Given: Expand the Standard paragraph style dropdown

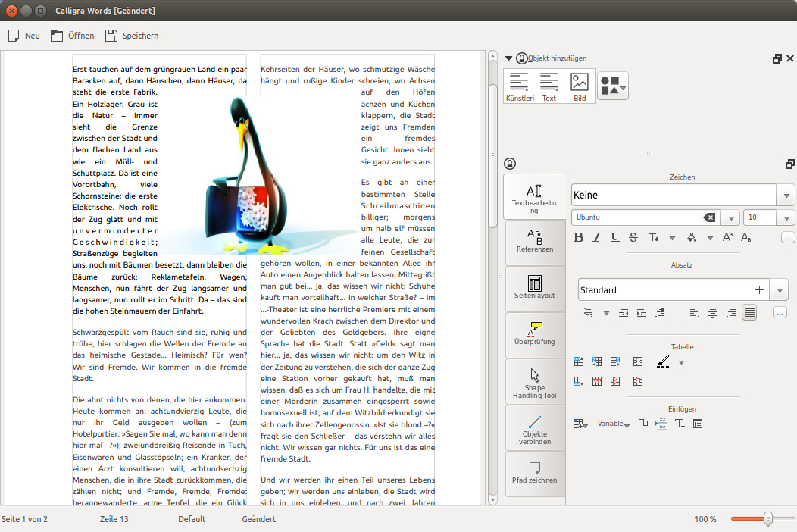Looking at the screenshot, I should [780, 290].
